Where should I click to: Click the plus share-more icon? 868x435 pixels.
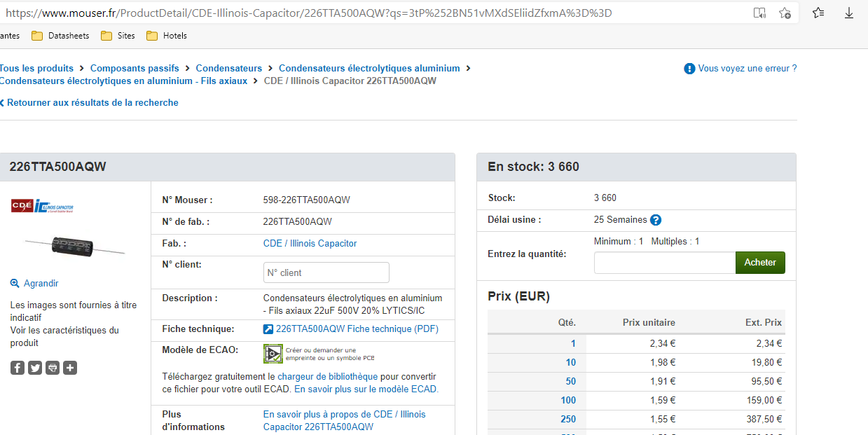tap(70, 368)
